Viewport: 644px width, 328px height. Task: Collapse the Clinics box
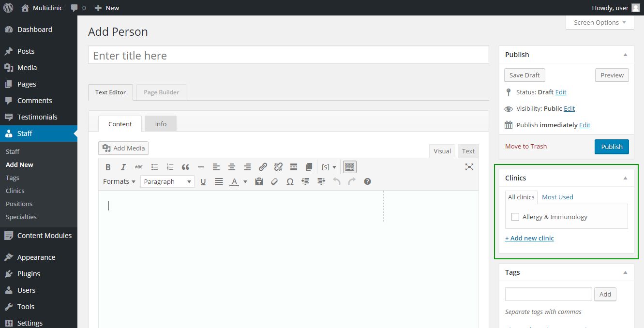click(625, 178)
